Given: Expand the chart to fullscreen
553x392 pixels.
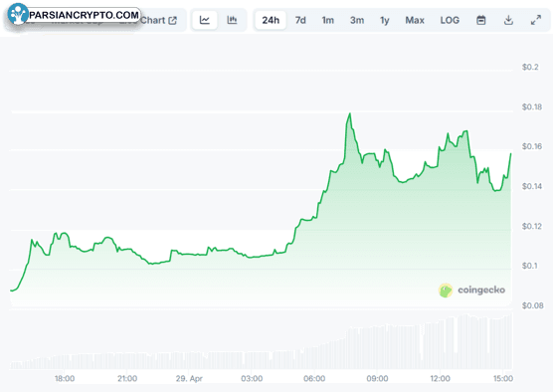Looking at the screenshot, I should [x=536, y=20].
